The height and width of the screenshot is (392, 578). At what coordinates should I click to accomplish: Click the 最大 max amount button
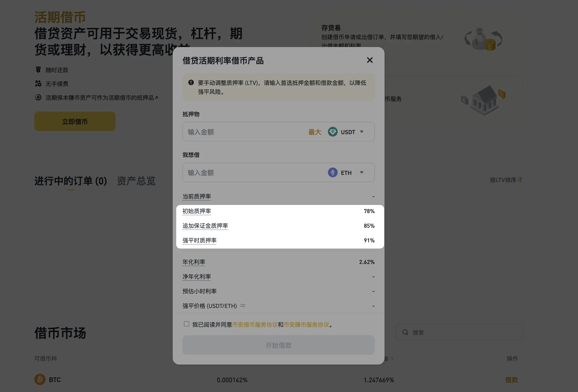(x=315, y=132)
